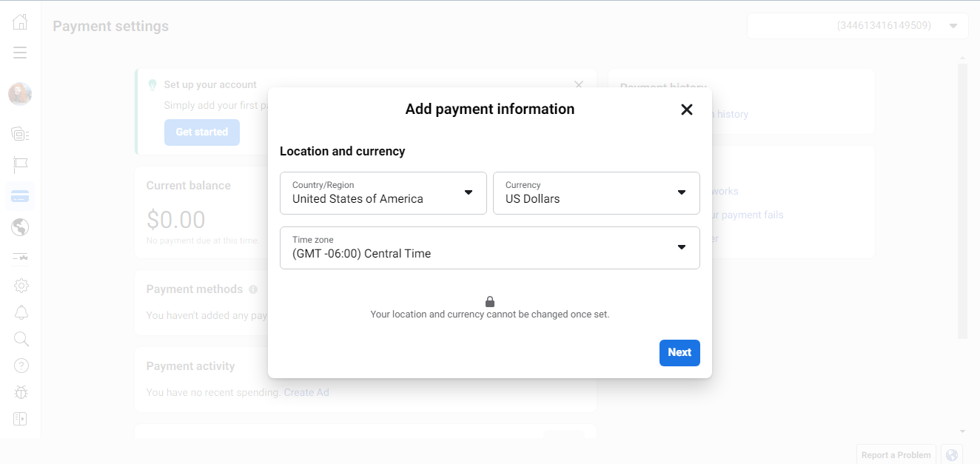Click the $0.00 current balance amount
The height and width of the screenshot is (464, 980).
(175, 220)
